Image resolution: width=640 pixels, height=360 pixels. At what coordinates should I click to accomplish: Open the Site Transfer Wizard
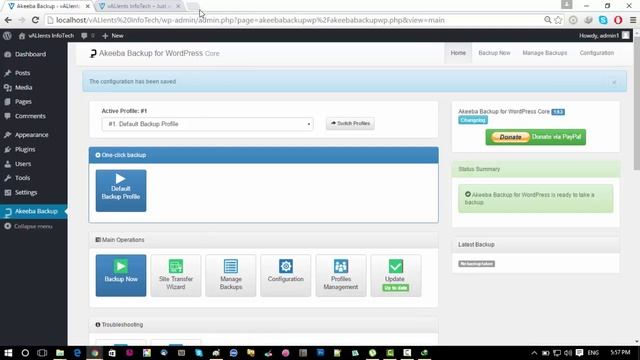176,276
